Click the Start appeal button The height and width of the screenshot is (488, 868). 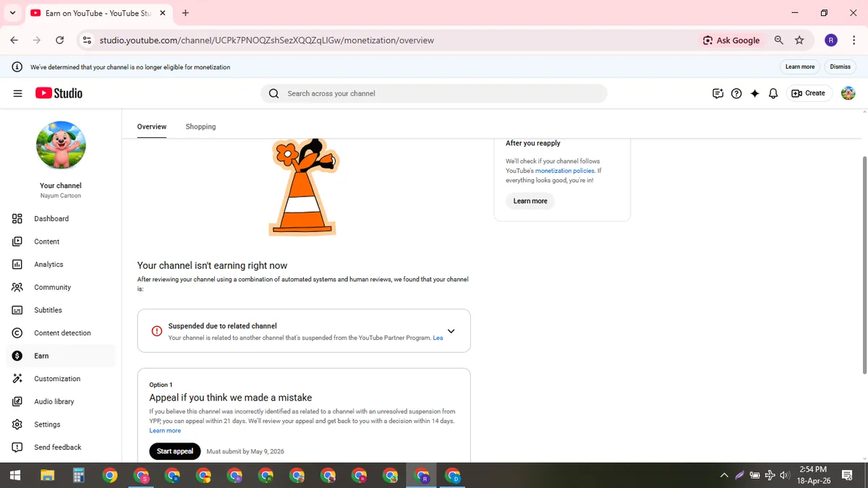pyautogui.click(x=175, y=451)
